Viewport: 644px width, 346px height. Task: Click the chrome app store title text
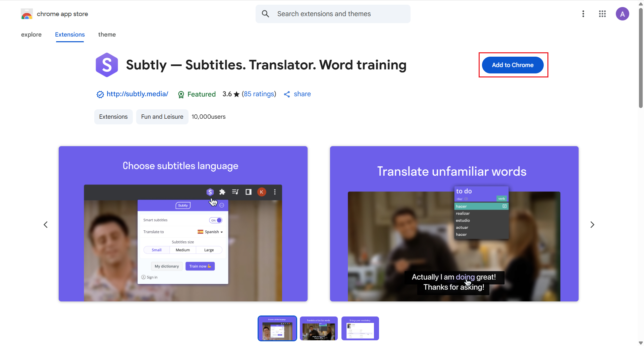pyautogui.click(x=62, y=14)
